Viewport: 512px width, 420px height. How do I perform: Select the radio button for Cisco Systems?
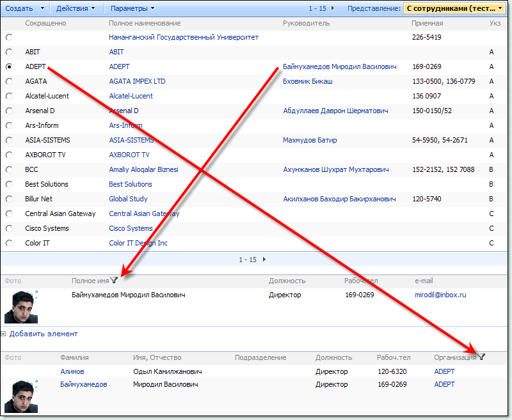tap(9, 228)
